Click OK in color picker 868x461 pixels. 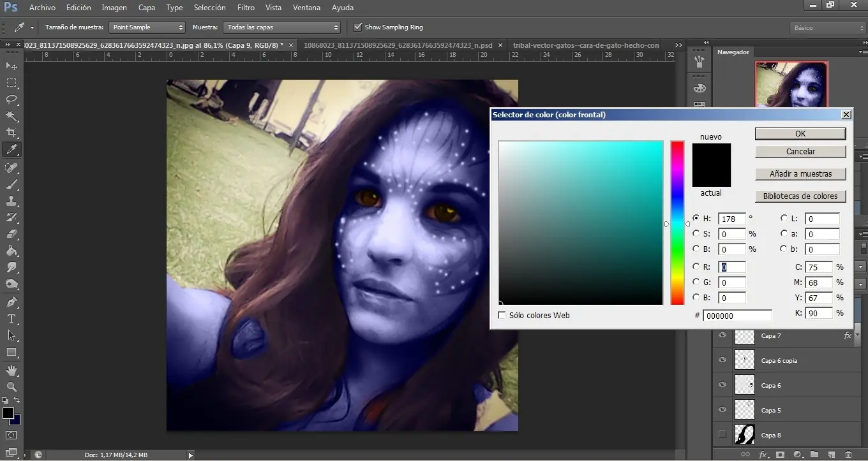800,133
